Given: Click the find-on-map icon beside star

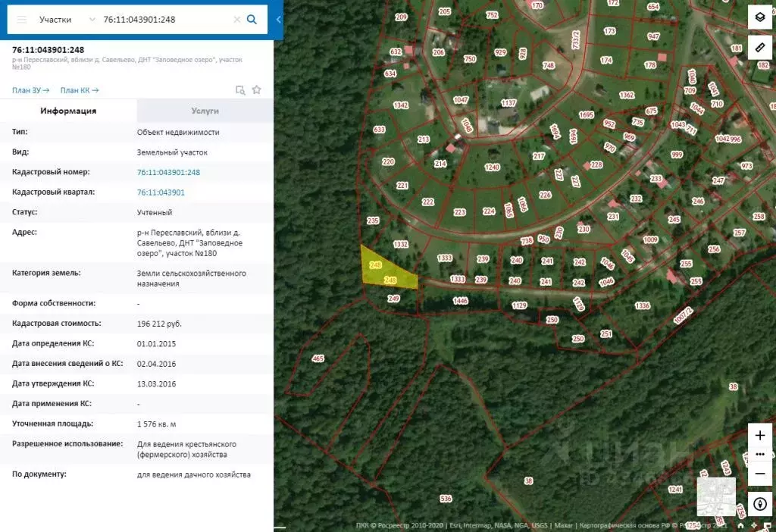Looking at the screenshot, I should click(240, 89).
